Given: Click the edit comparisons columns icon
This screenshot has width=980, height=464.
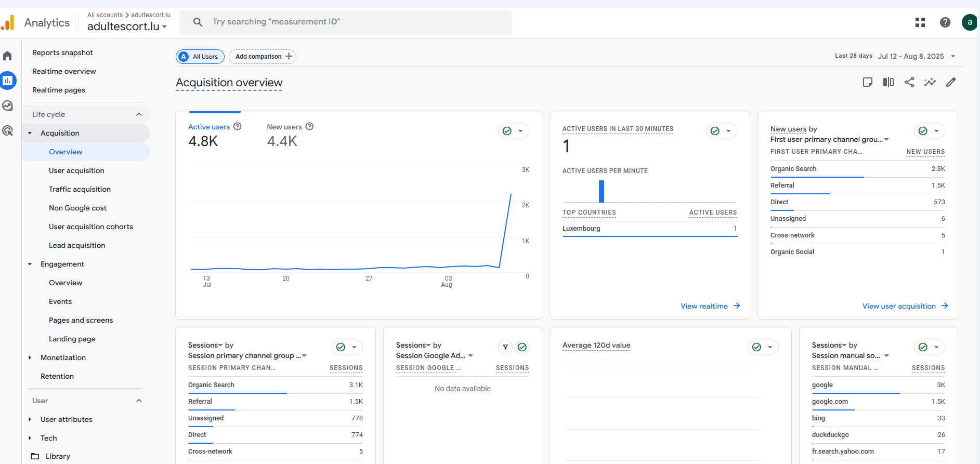Looking at the screenshot, I should pos(888,82).
